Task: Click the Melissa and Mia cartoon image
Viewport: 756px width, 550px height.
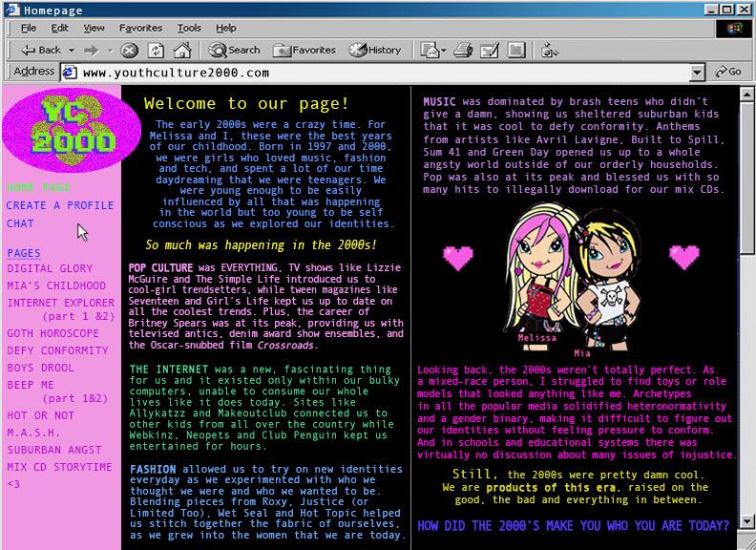Action: point(574,278)
